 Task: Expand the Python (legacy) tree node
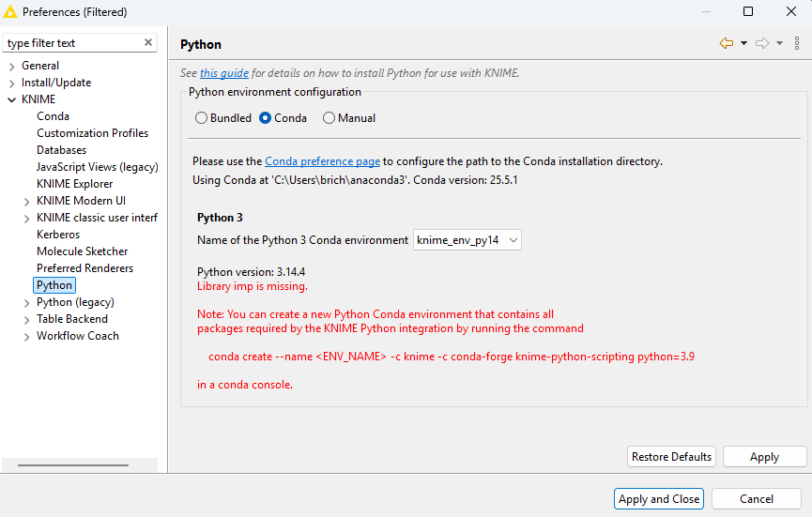point(26,302)
